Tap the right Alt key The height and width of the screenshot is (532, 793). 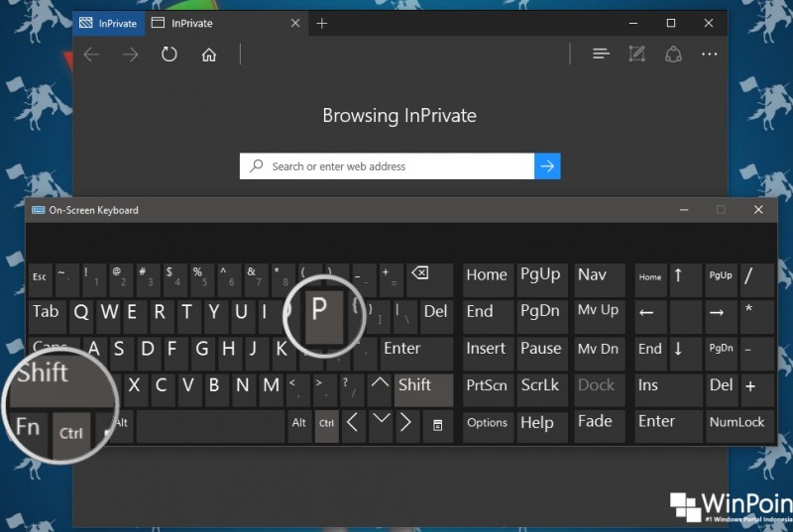(x=299, y=427)
